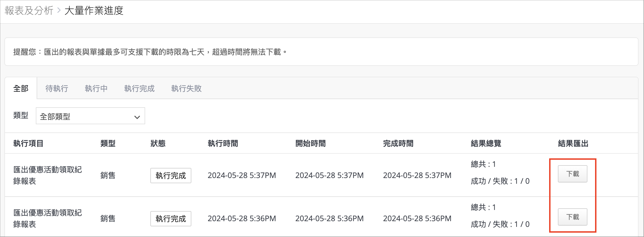Viewport: 644px width, 237px height.
Task: Select the 全部 tab
Action: pos(21,88)
